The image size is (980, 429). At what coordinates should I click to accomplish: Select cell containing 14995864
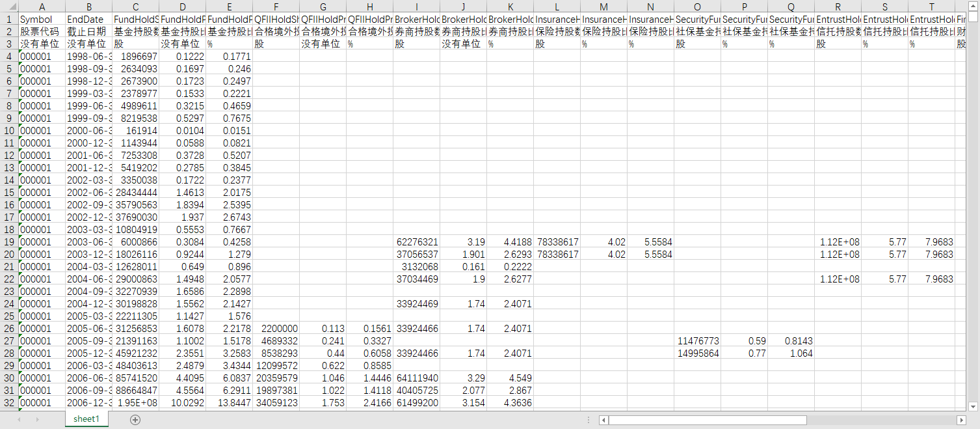click(698, 353)
